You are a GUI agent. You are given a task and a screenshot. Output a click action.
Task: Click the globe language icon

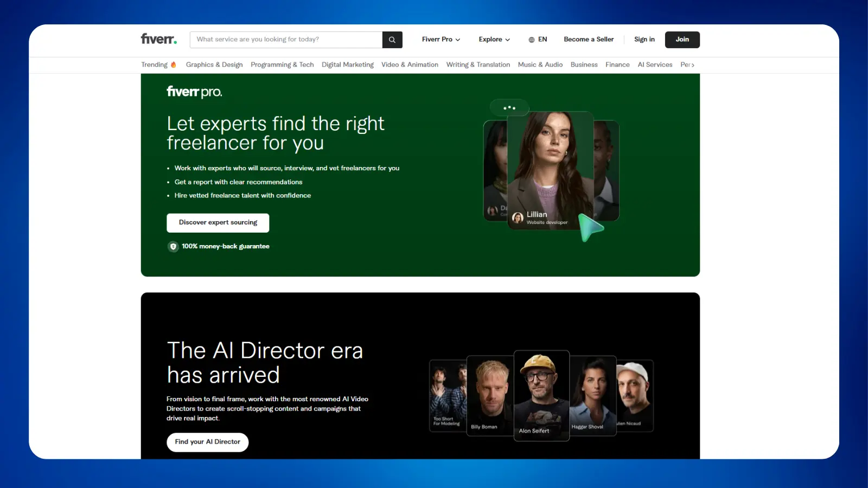coord(532,40)
